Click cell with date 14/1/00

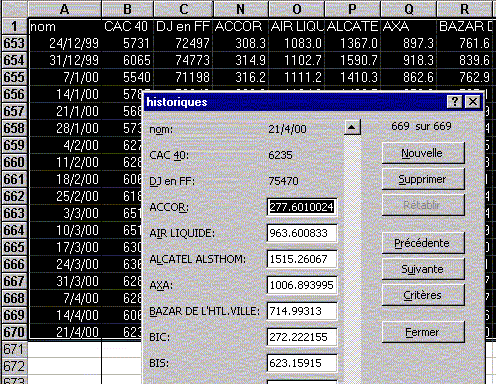[65, 94]
